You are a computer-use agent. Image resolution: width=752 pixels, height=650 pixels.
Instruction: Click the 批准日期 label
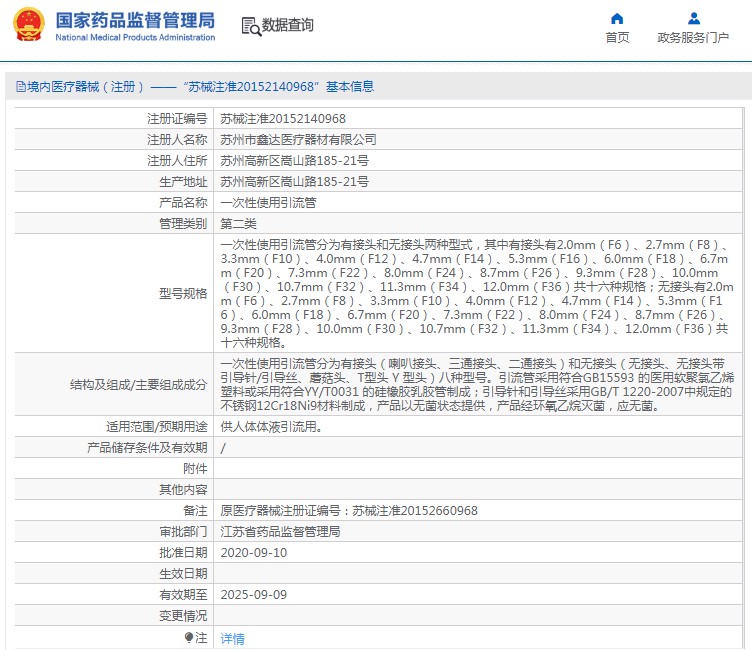click(183, 553)
